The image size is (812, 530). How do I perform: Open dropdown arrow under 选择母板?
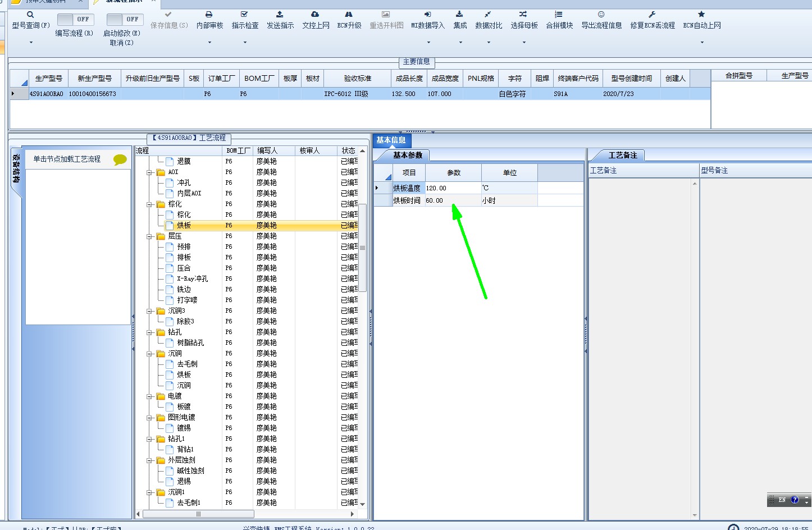click(524, 43)
